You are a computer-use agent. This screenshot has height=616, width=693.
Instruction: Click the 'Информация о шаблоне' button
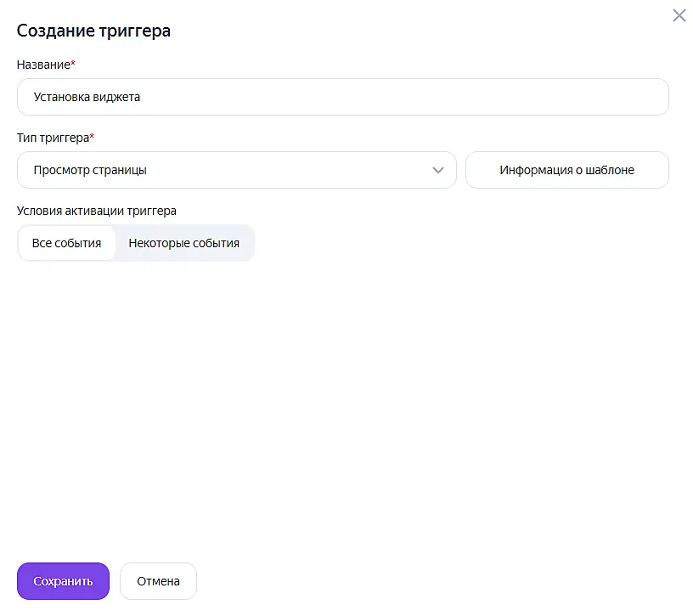point(566,170)
